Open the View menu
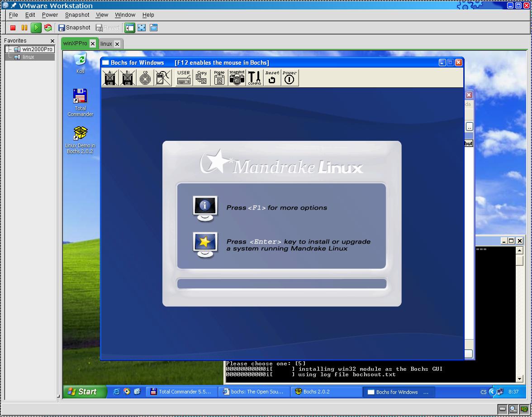Viewport: 532px width, 417px height. click(x=102, y=15)
